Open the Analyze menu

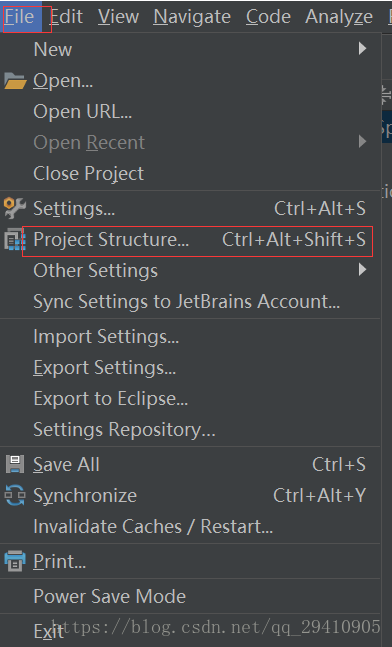(x=339, y=17)
